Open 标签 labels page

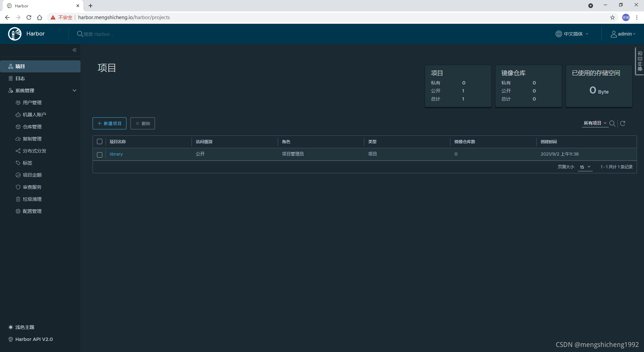[28, 163]
